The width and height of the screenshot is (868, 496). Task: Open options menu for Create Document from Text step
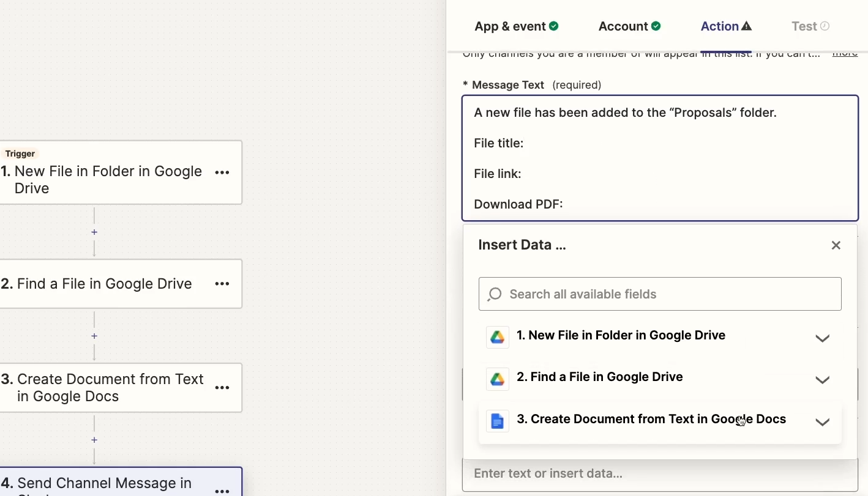[222, 388]
